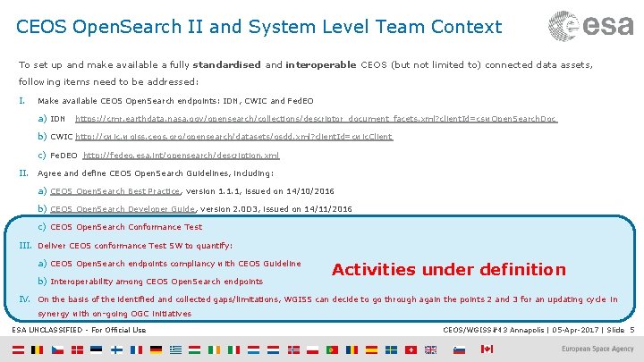This screenshot has width=644, height=362.
Task: Click the Romania flag icon
Action: [x=352, y=349]
